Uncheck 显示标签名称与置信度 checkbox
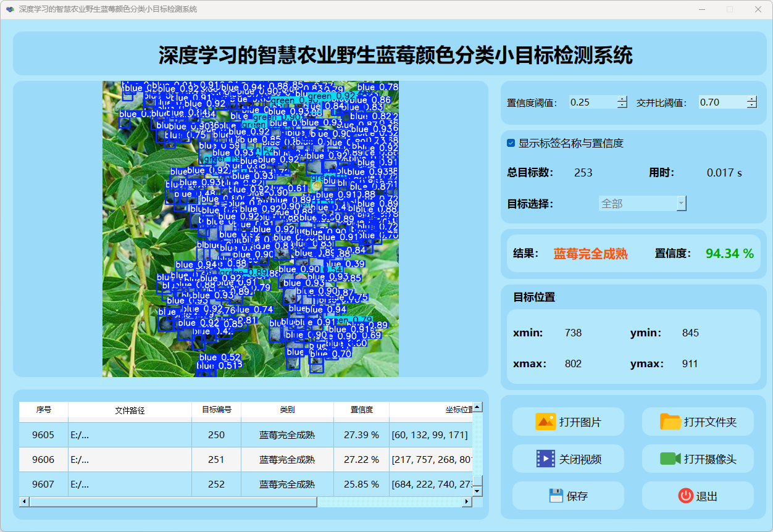Image resolution: width=773 pixels, height=532 pixels. coord(511,143)
